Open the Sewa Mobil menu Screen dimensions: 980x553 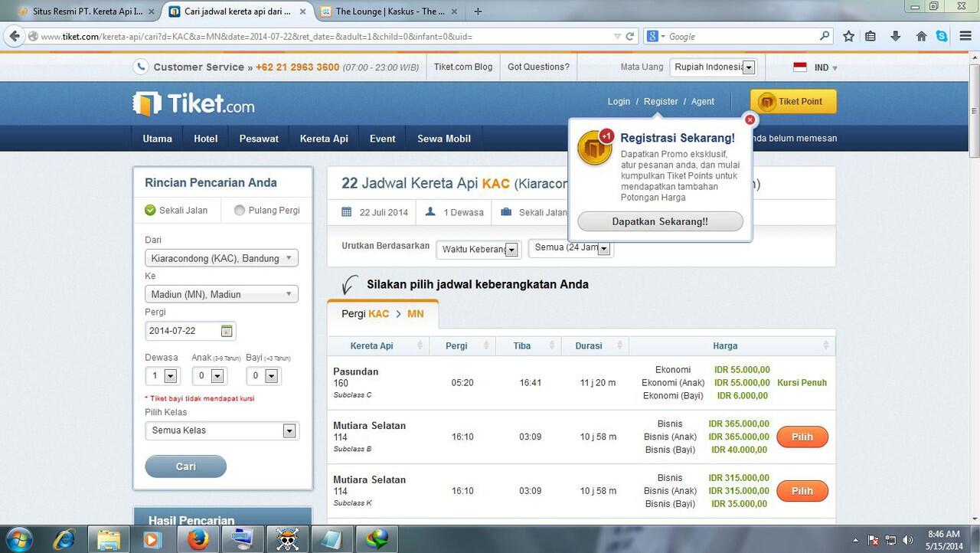444,139
